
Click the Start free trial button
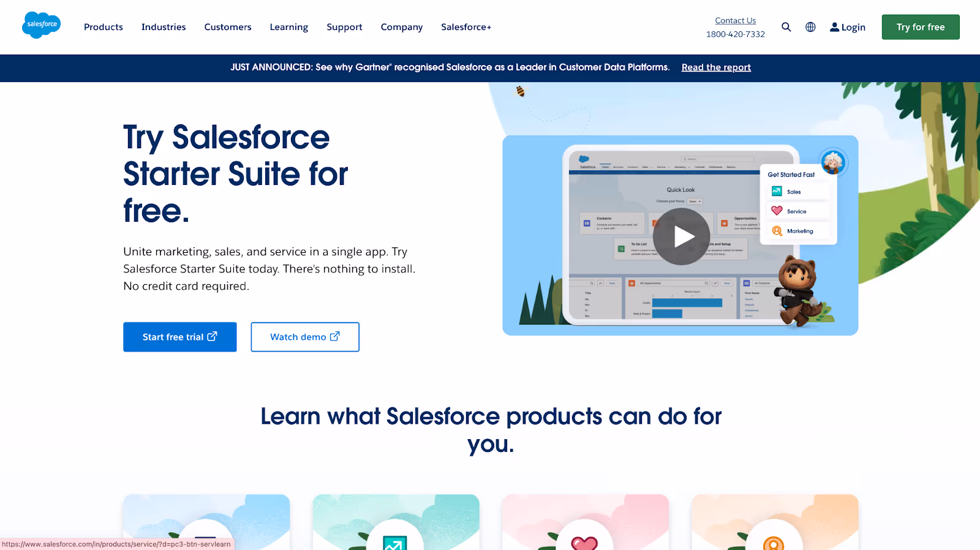180,337
